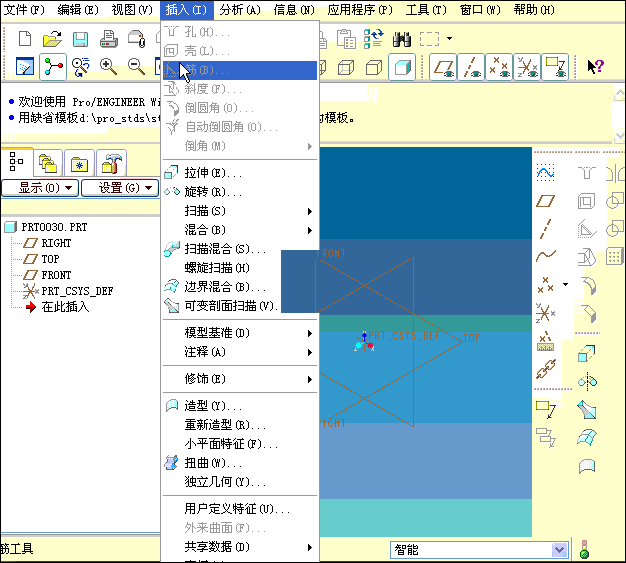This screenshot has height=563, width=626.
Task: Expand the 修饰(E) submenu
Action: [x=240, y=379]
